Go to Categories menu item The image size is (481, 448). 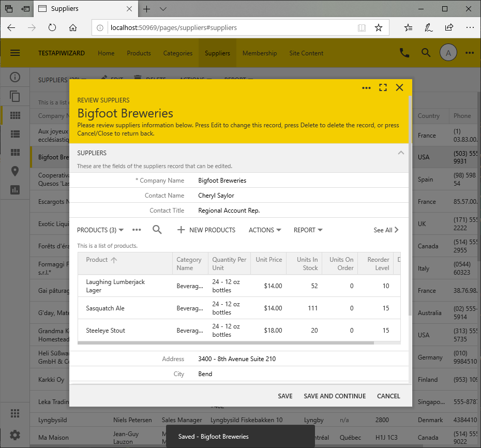[x=177, y=53]
